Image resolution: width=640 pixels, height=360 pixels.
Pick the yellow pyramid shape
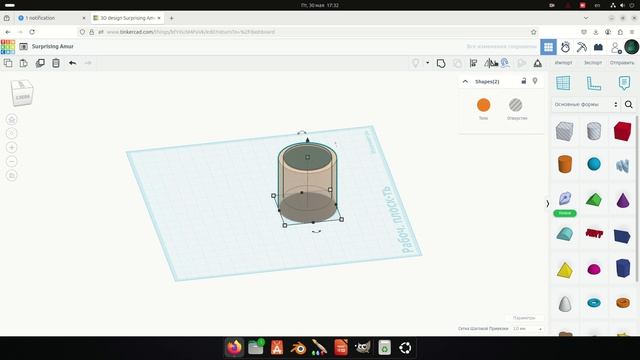(x=565, y=270)
